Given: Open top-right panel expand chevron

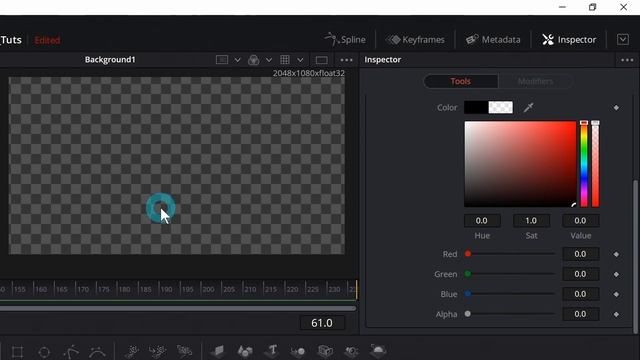Looking at the screenshot, I should [x=623, y=40].
